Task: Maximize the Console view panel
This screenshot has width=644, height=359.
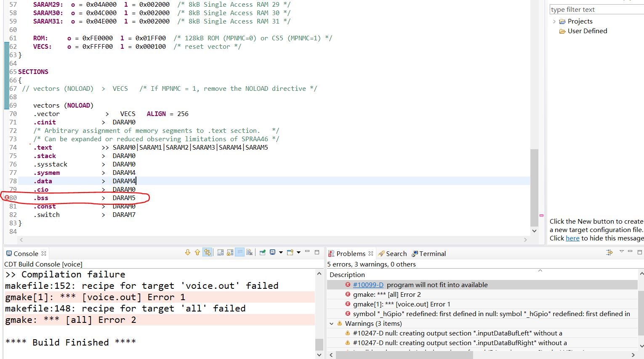Action: point(317,252)
